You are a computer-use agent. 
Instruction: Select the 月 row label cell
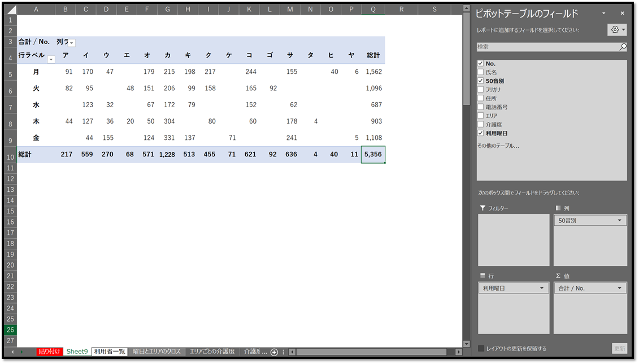(36, 72)
